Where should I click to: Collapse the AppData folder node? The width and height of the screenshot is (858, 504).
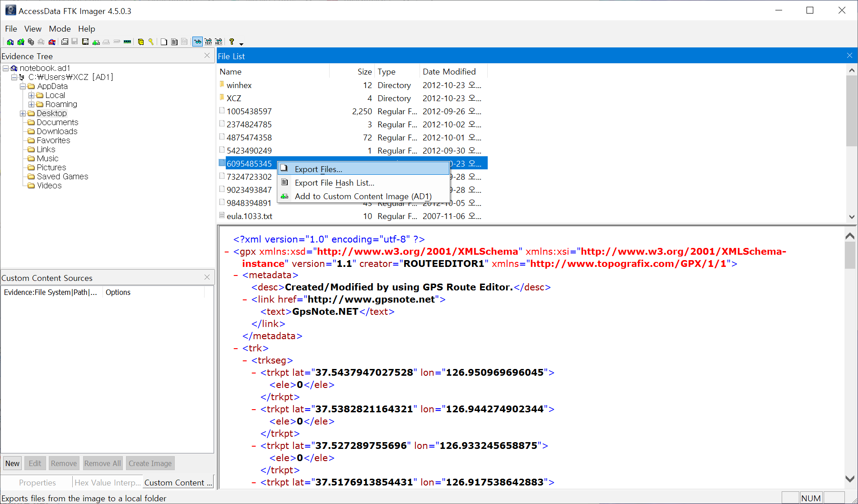pos(23,86)
